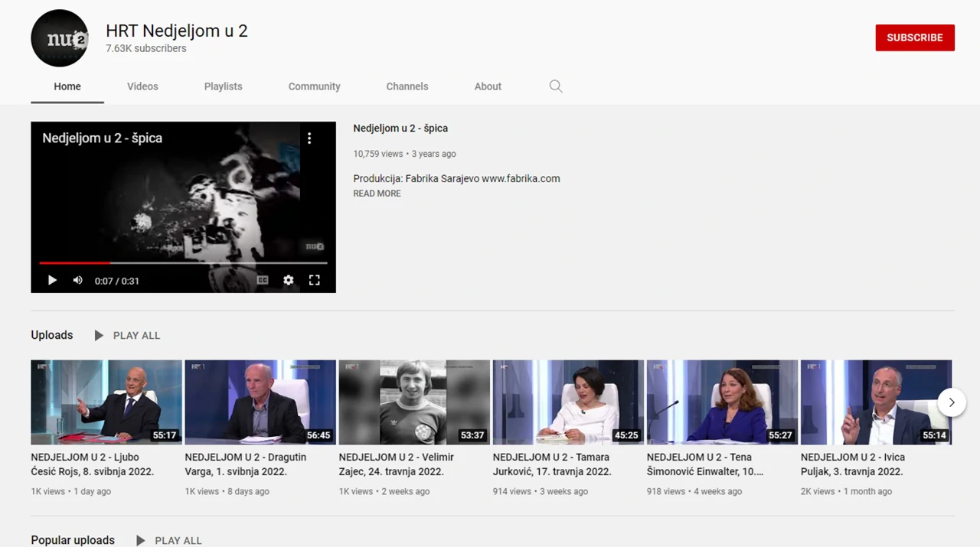Click the HRT Nedjeljom u 2 channel avatar

coord(60,37)
